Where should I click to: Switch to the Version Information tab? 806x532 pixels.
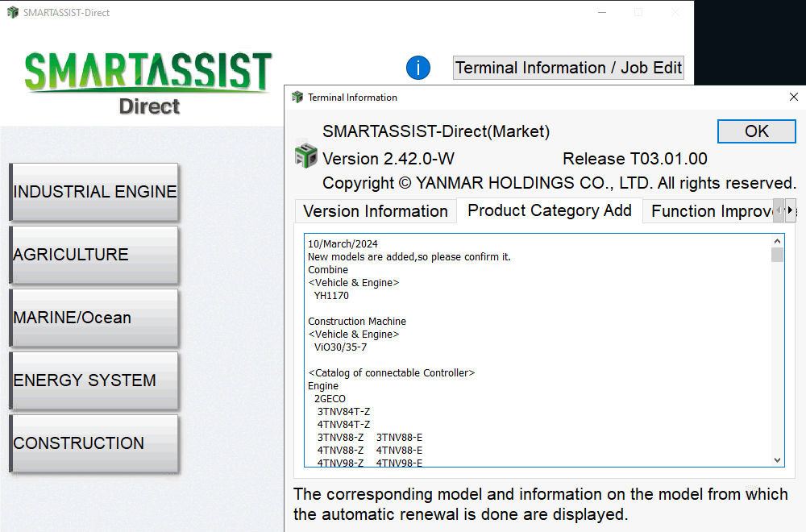(375, 211)
